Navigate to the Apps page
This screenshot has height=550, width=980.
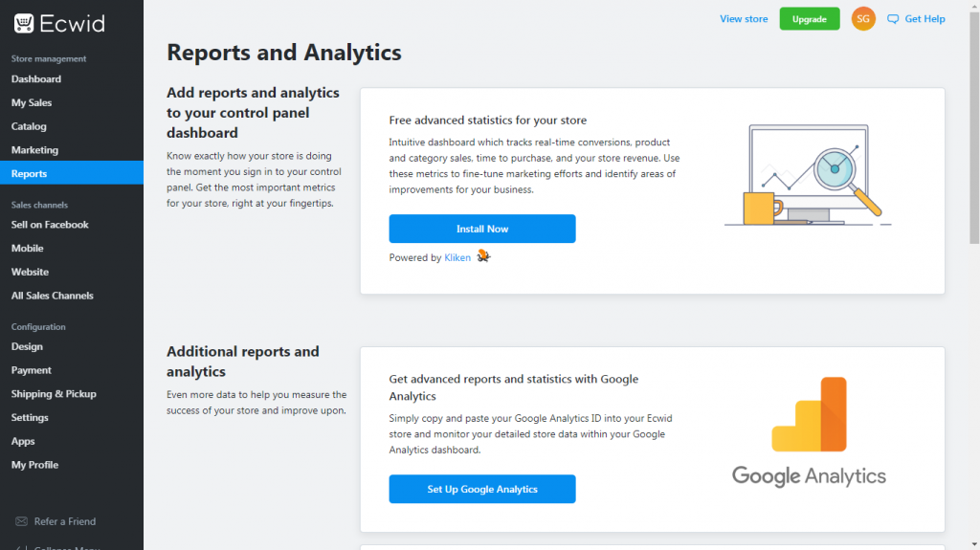click(x=23, y=441)
